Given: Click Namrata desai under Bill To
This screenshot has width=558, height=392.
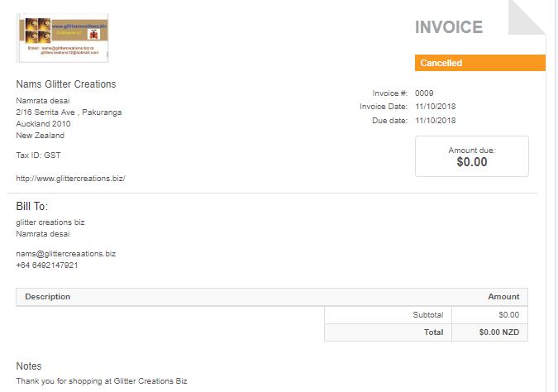Looking at the screenshot, I should pyautogui.click(x=43, y=234).
